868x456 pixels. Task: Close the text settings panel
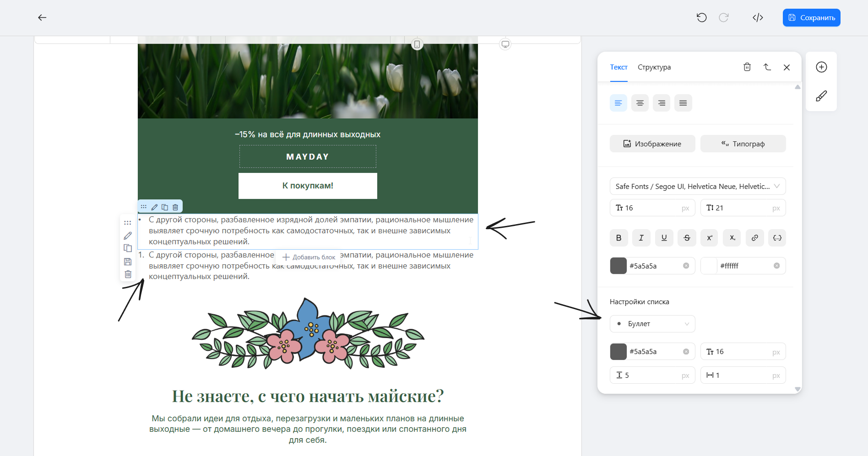point(787,67)
